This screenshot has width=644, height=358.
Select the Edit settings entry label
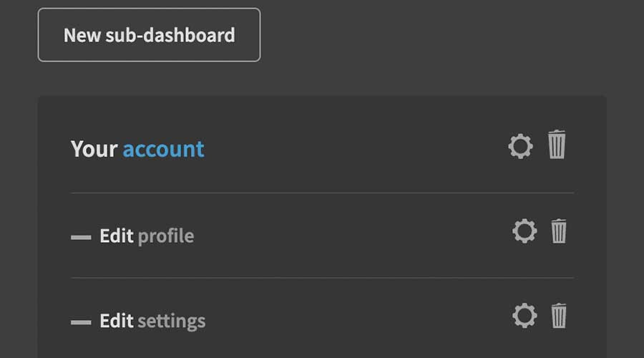152,321
